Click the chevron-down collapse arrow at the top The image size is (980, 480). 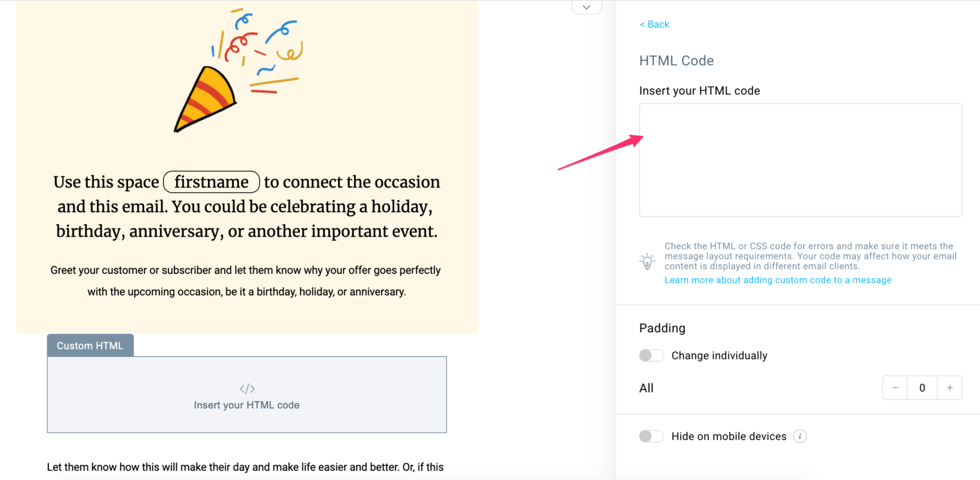point(586,7)
